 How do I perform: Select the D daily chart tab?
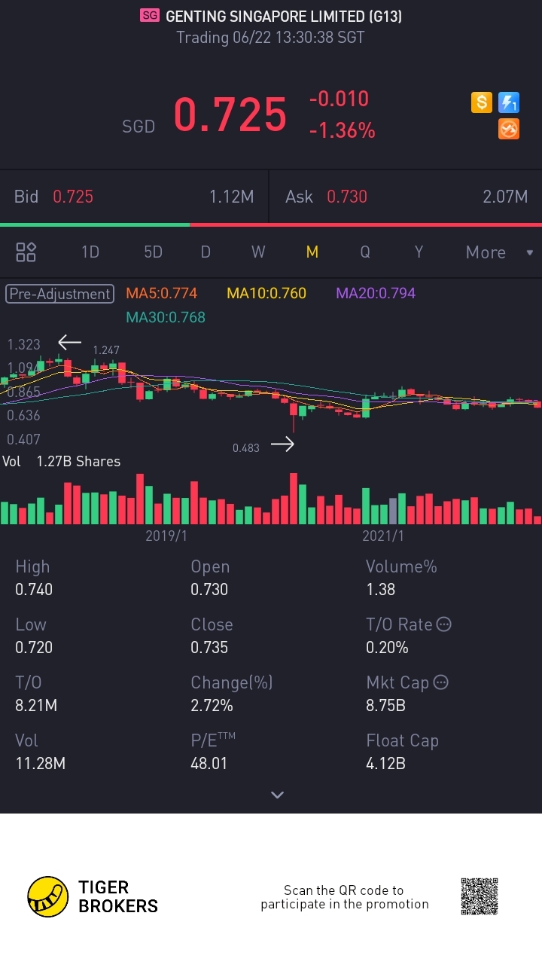pyautogui.click(x=206, y=252)
